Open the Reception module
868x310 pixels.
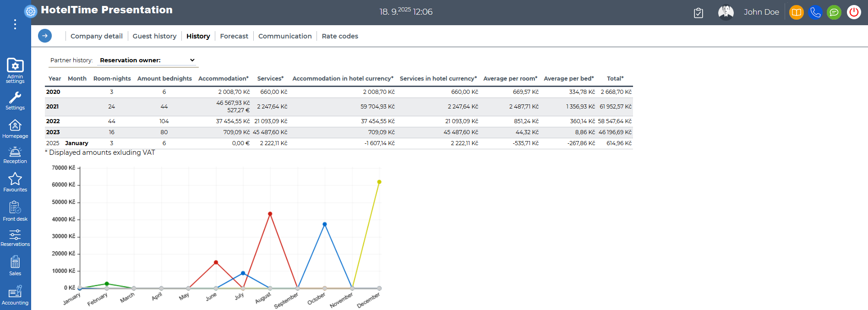pos(15,155)
